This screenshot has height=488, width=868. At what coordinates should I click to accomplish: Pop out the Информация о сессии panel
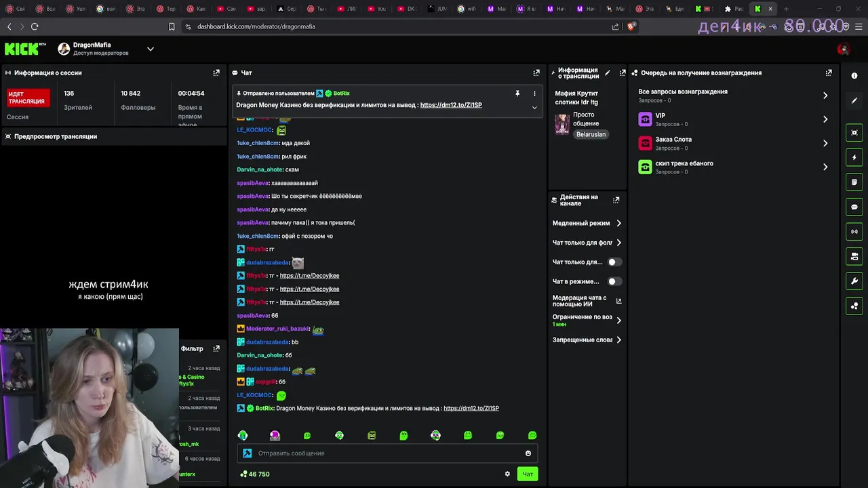(216, 73)
